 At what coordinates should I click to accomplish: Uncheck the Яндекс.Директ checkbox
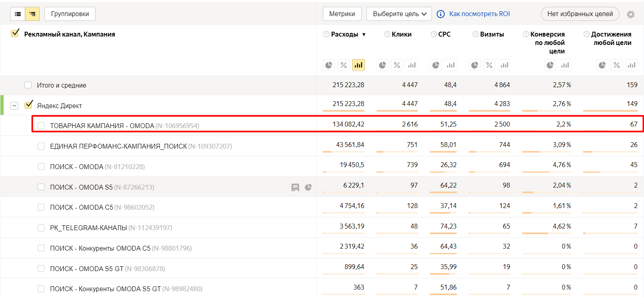28,105
